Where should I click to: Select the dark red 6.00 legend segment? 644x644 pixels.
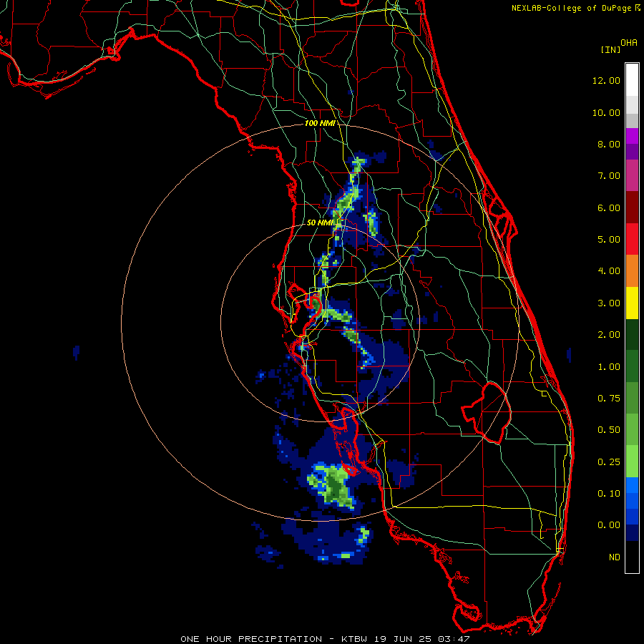632,208
